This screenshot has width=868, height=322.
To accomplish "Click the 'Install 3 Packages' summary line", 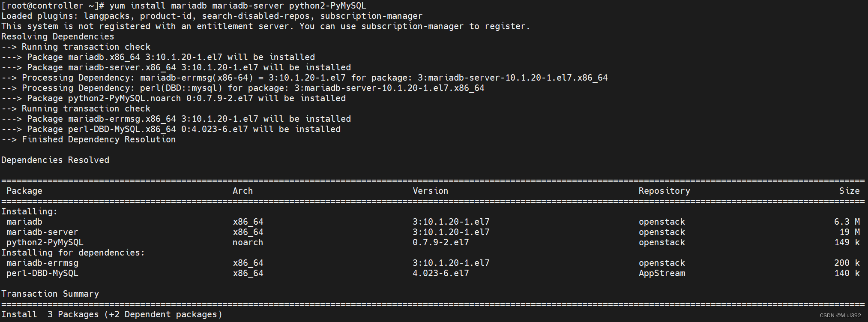I will pos(112,314).
